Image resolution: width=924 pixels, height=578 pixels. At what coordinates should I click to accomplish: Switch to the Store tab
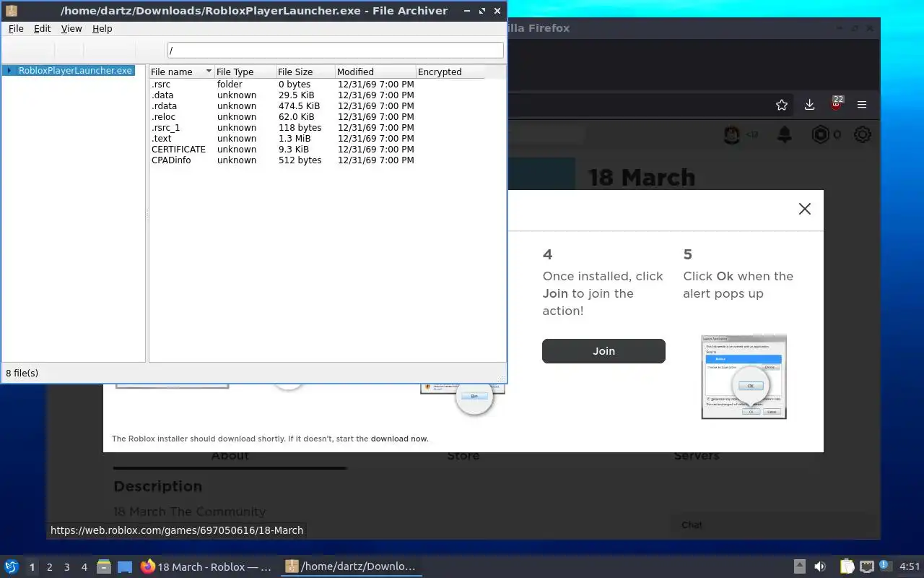463,456
